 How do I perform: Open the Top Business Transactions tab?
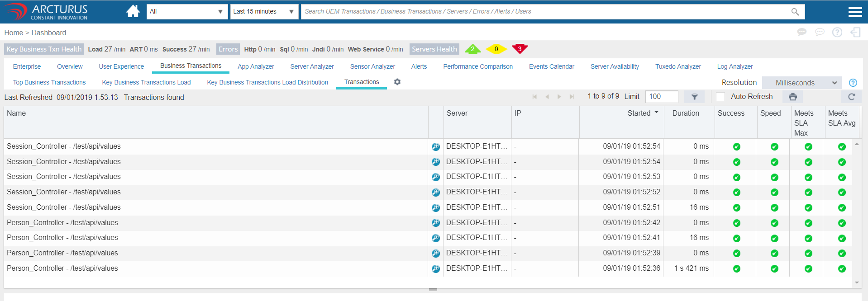[49, 82]
